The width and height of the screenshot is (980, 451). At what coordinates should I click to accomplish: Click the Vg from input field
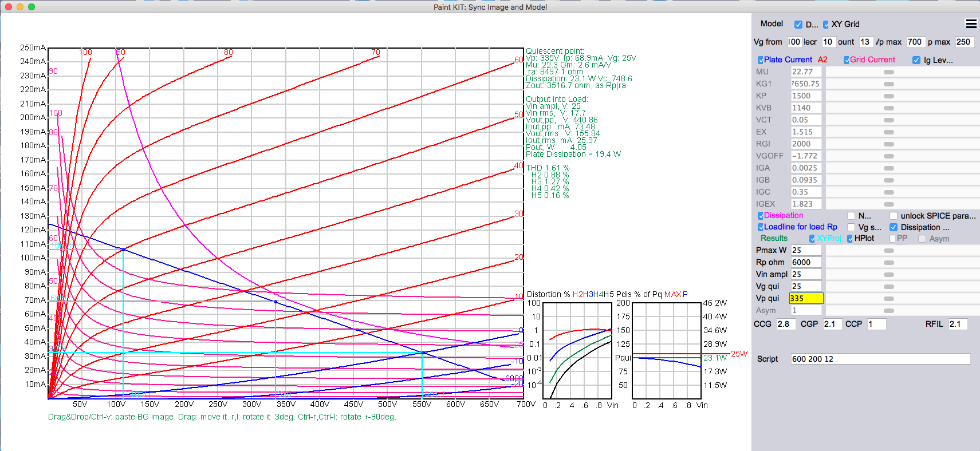pos(794,42)
